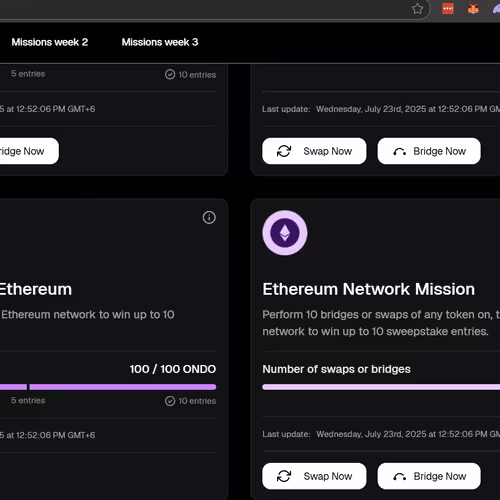Click partially visible Bridge Now button at left
This screenshot has height=500, width=500.
[x=29, y=151]
